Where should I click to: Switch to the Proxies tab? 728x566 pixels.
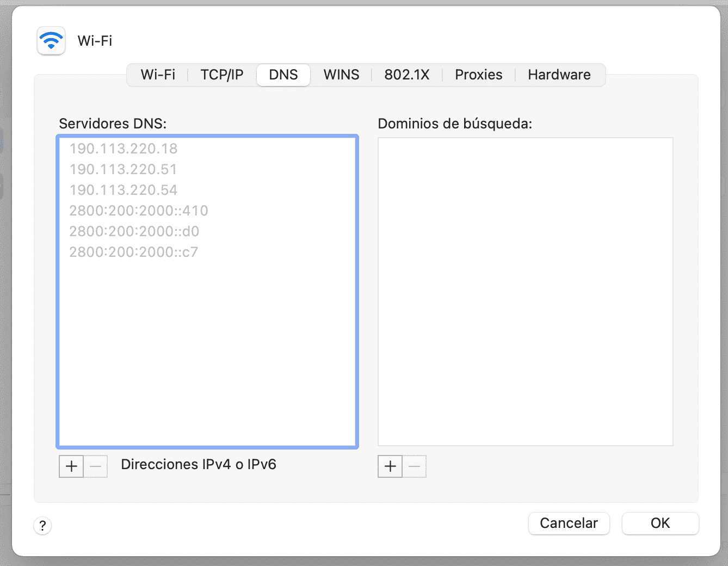[478, 75]
